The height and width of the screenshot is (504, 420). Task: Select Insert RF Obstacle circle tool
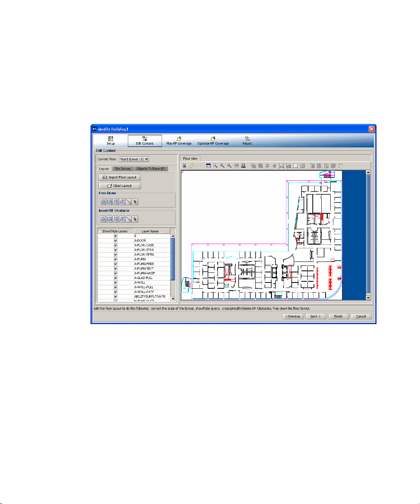103,219
